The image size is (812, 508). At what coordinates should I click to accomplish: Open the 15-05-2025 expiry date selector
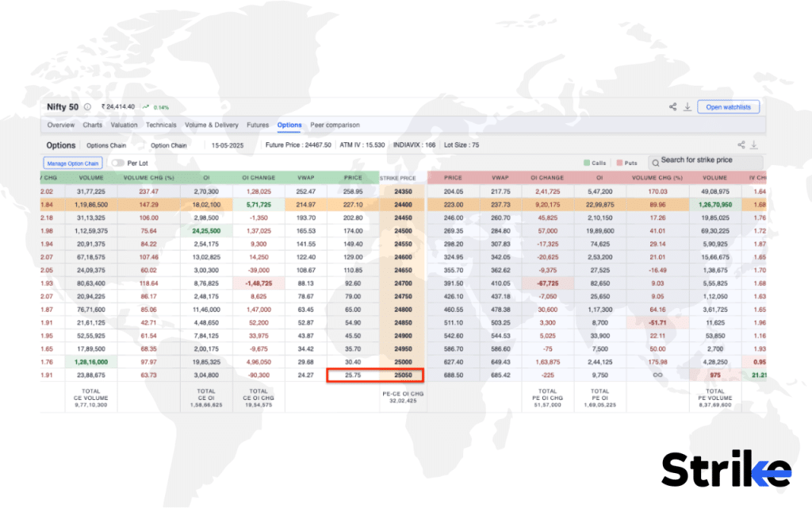click(228, 146)
